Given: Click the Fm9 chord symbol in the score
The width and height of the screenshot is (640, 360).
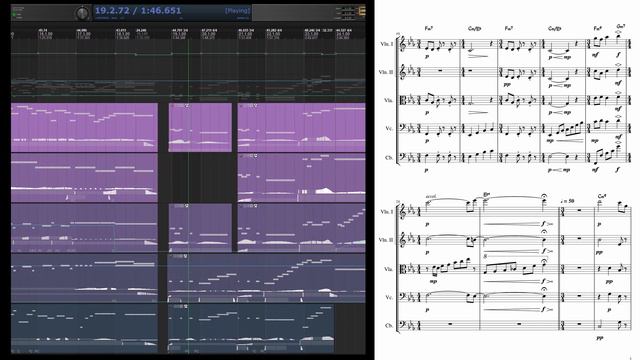Looking at the screenshot, I should click(597, 29).
